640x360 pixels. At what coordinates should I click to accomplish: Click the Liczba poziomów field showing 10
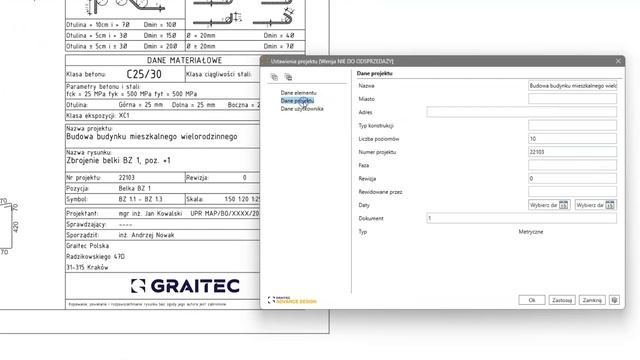(572, 139)
